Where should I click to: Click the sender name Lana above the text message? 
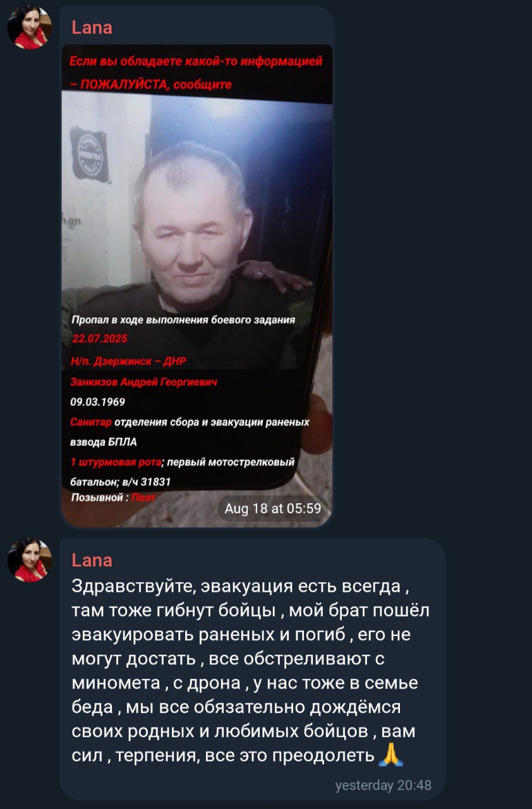pyautogui.click(x=92, y=560)
